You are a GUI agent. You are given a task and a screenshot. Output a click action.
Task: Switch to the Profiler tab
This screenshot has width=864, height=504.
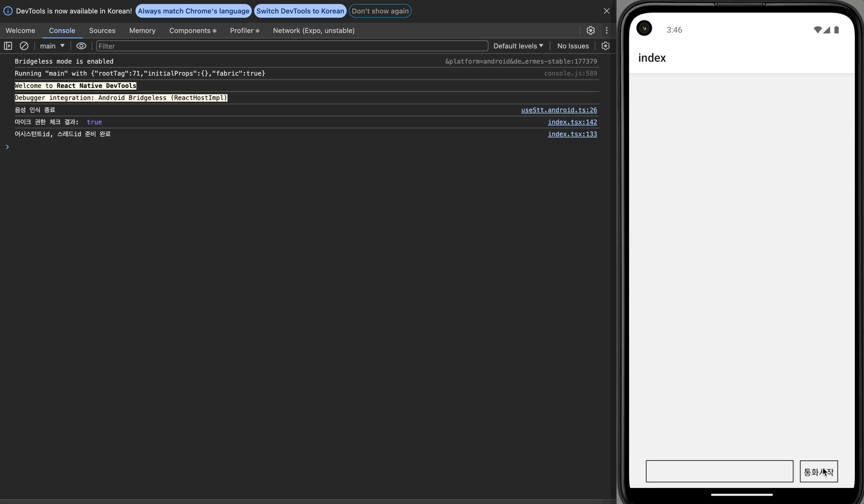(245, 30)
